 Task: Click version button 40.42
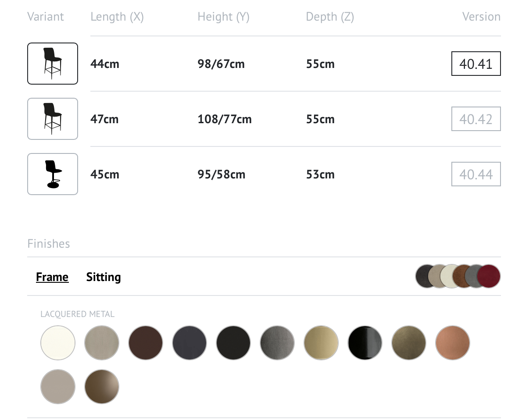(x=476, y=119)
